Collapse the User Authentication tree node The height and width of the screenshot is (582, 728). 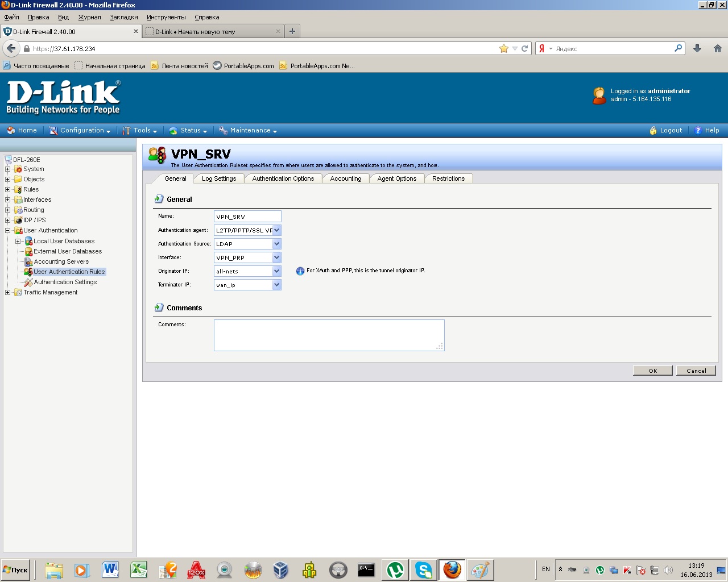(x=8, y=231)
